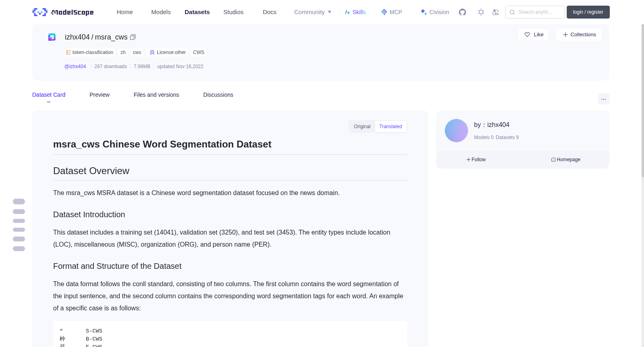Click the updated Nov 16,2022 text
The width and height of the screenshot is (644, 347).
180,66
